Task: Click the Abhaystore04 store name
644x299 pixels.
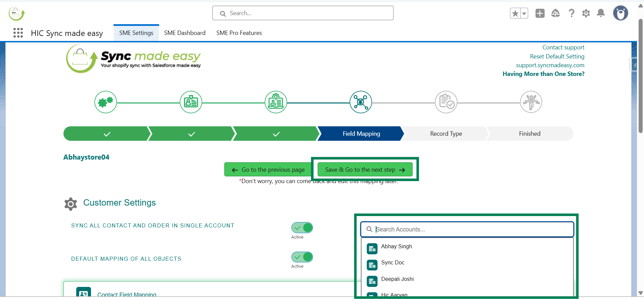Action: pyautogui.click(x=86, y=157)
